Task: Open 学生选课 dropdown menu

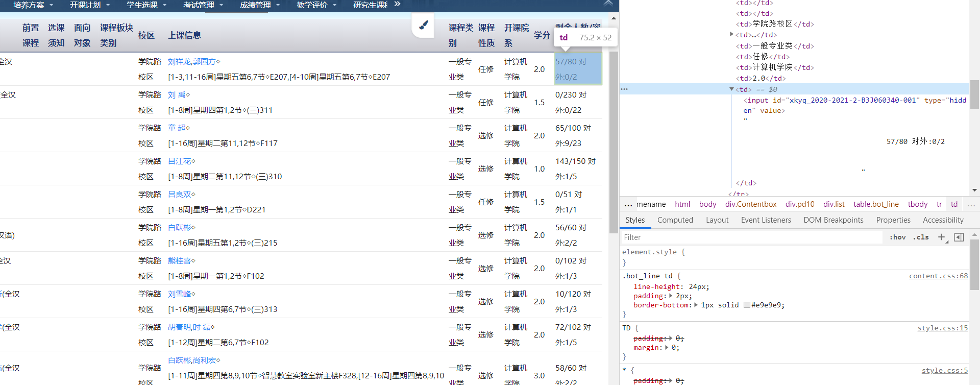Action: click(146, 5)
